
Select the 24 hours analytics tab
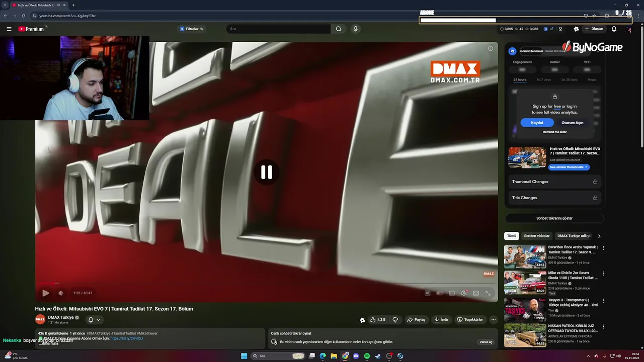[520, 80]
